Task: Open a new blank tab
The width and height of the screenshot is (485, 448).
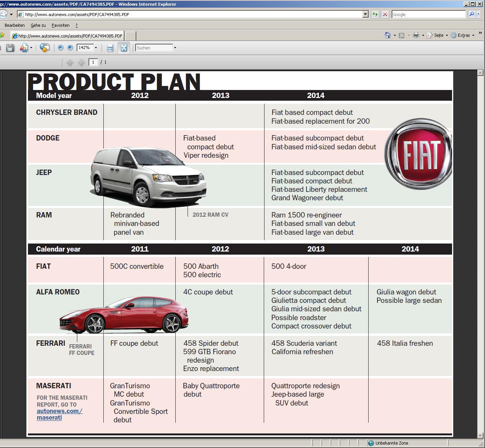Action: pos(131,36)
